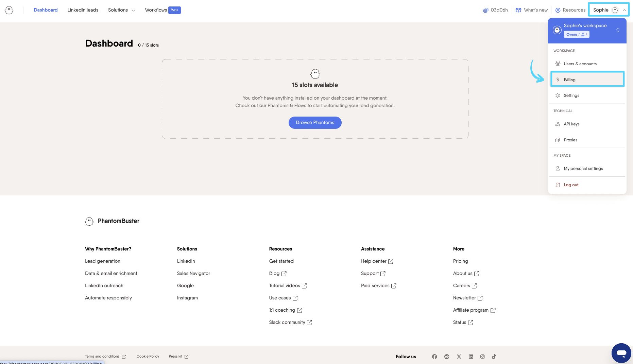This screenshot has width=633, height=364.
Task: Open My personal settings
Action: [587, 169]
